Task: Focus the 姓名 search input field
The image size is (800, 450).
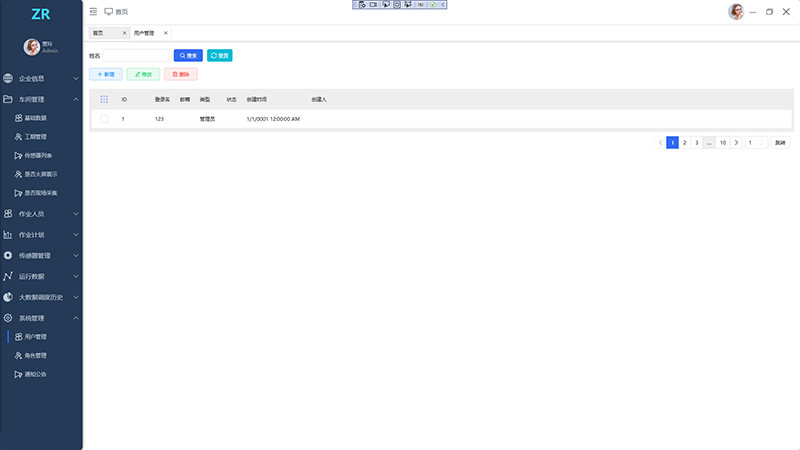Action: click(x=136, y=56)
